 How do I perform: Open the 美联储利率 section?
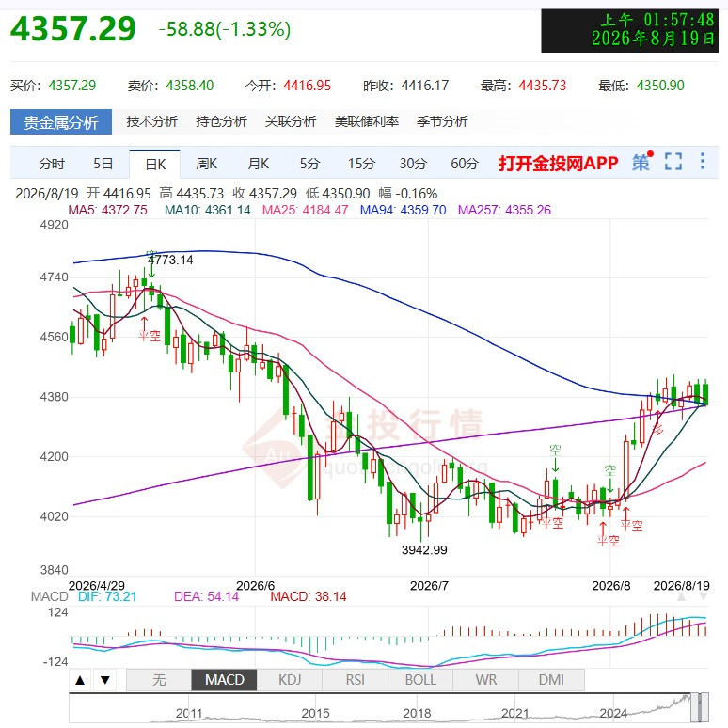tap(367, 121)
